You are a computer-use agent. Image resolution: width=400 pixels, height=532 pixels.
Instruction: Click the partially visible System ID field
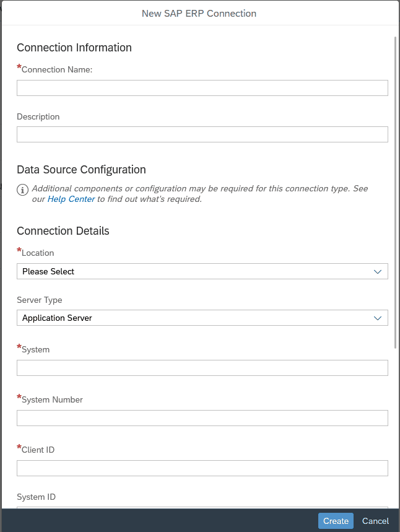(x=202, y=507)
